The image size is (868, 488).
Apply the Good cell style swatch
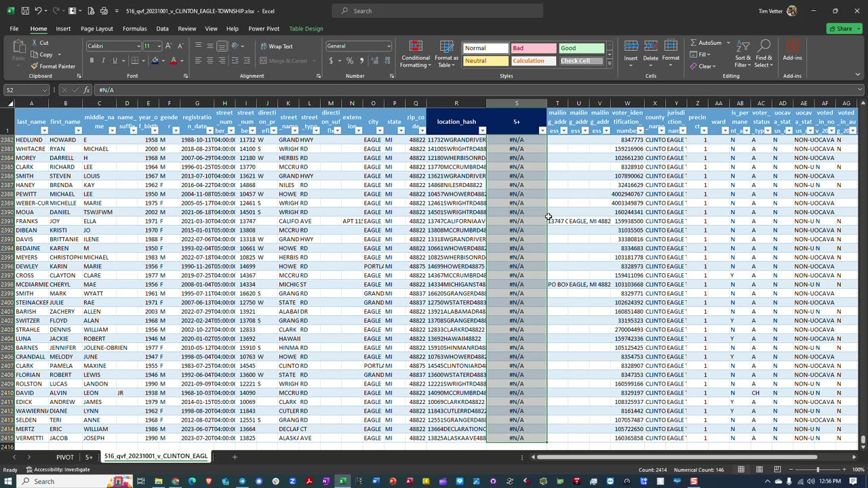pyautogui.click(x=581, y=48)
